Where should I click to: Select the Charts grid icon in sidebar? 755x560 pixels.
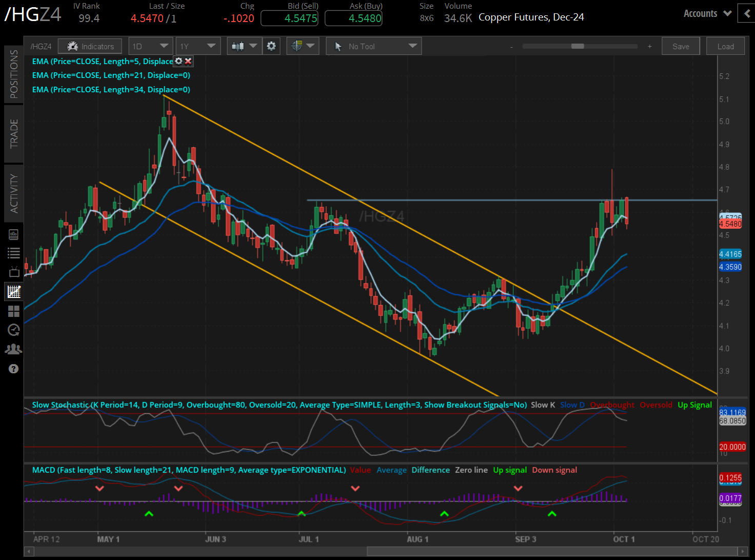(x=14, y=292)
